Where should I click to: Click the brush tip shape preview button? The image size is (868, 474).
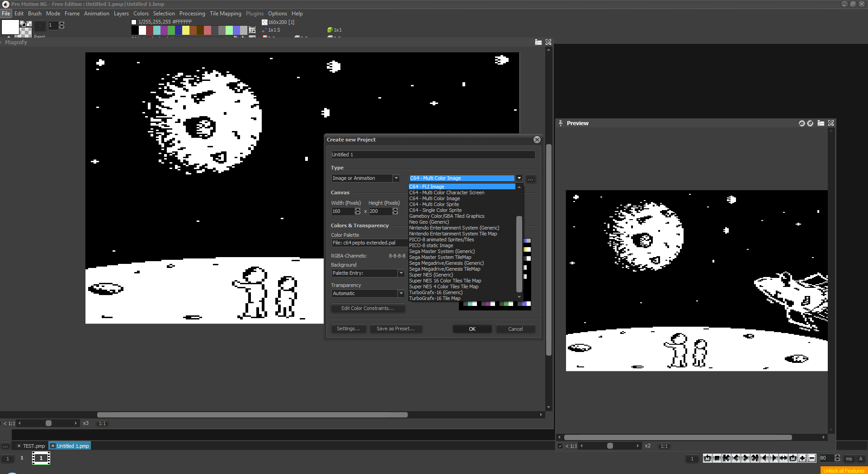(40, 25)
